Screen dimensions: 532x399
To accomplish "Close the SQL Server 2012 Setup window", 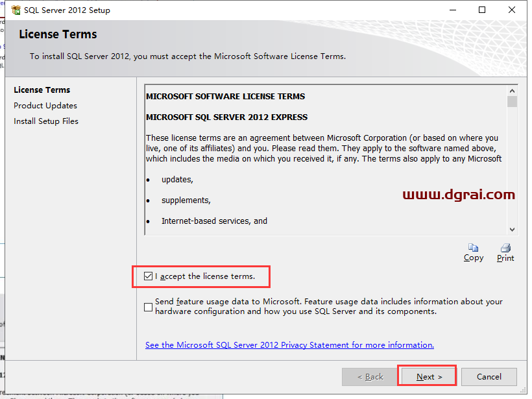I will 512,10.
